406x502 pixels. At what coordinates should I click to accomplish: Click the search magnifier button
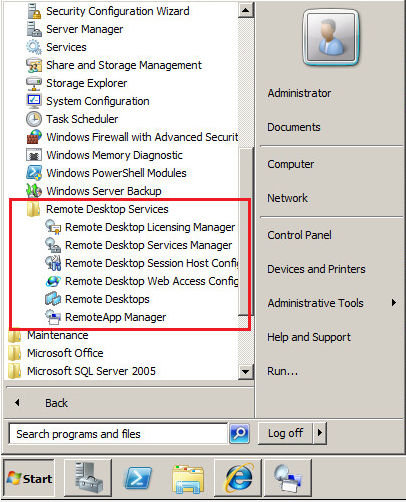(239, 433)
